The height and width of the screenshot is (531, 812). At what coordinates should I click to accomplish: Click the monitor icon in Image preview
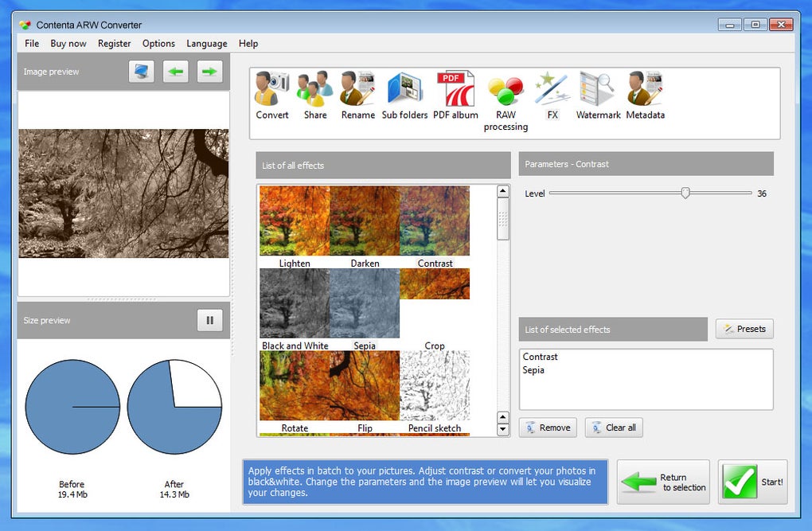[142, 72]
